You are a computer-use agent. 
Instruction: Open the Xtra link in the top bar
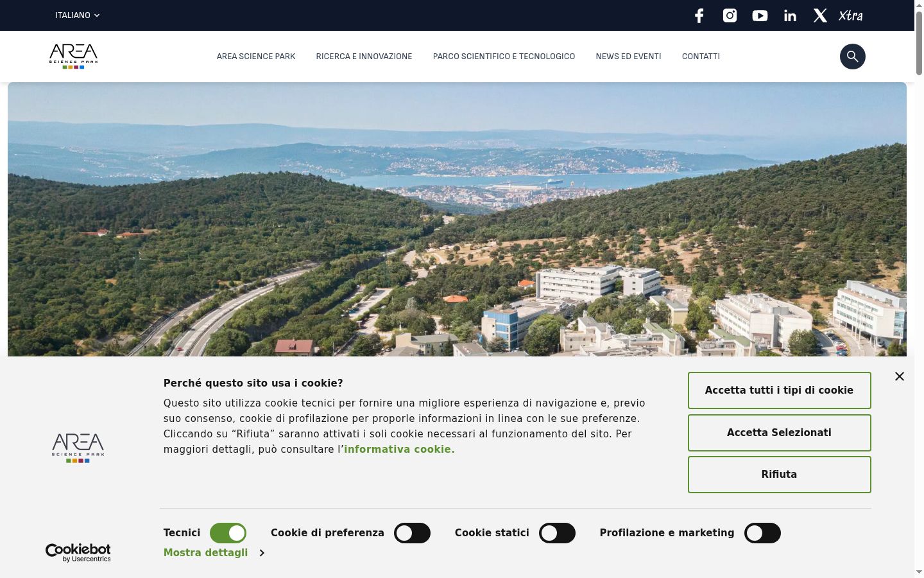point(851,15)
